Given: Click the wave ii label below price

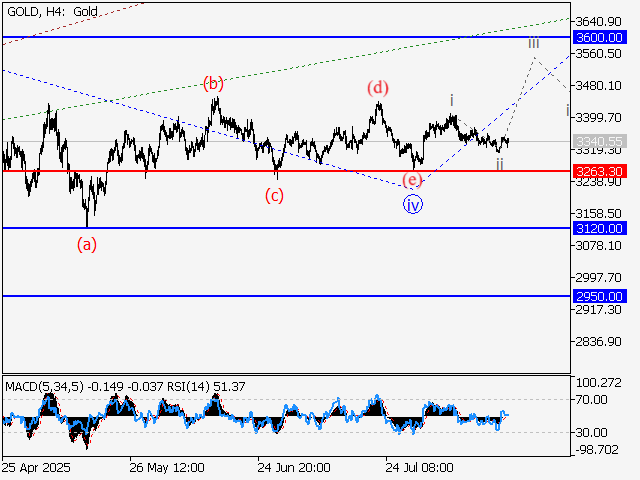Looking at the screenshot, I should click(500, 162).
